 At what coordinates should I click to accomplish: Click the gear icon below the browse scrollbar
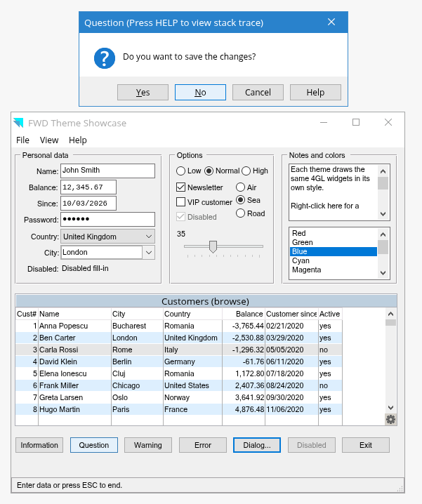point(390,420)
